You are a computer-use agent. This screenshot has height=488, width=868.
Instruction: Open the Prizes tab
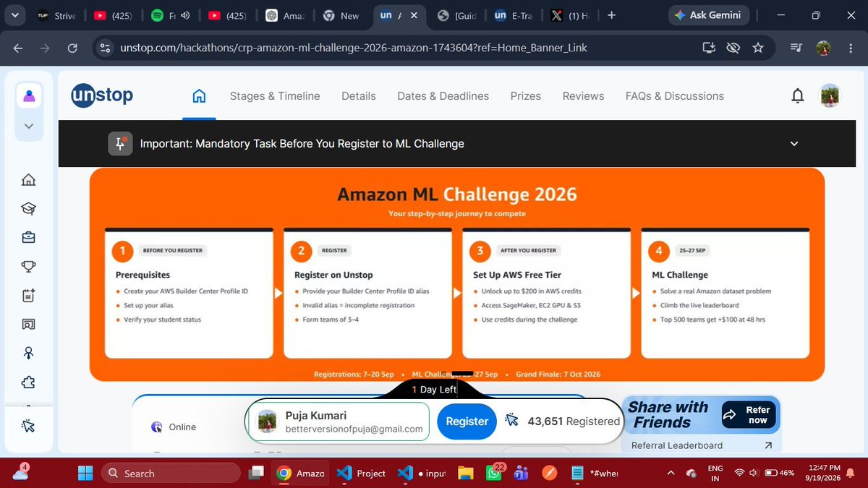(526, 96)
